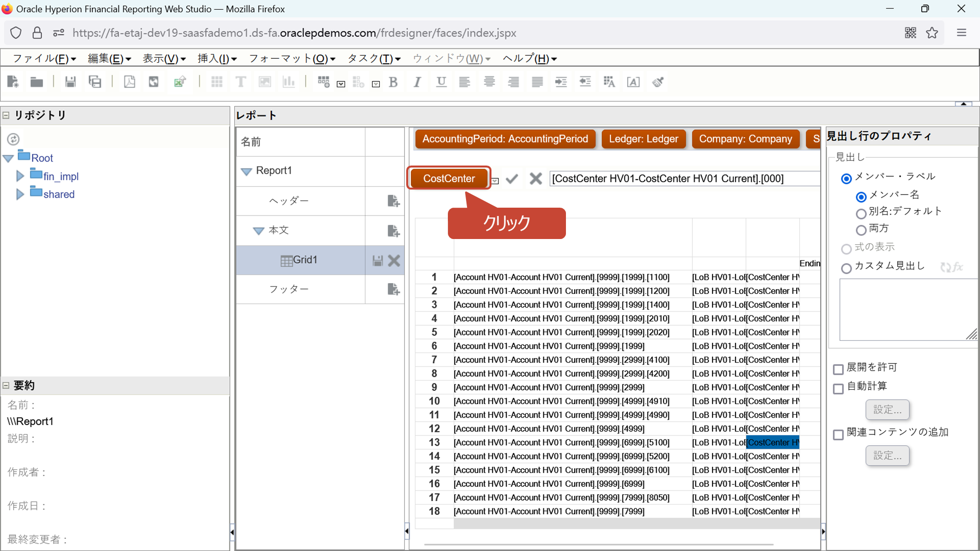
Task: Open the dropdown arrow beside CostCenter button
Action: 495,181
